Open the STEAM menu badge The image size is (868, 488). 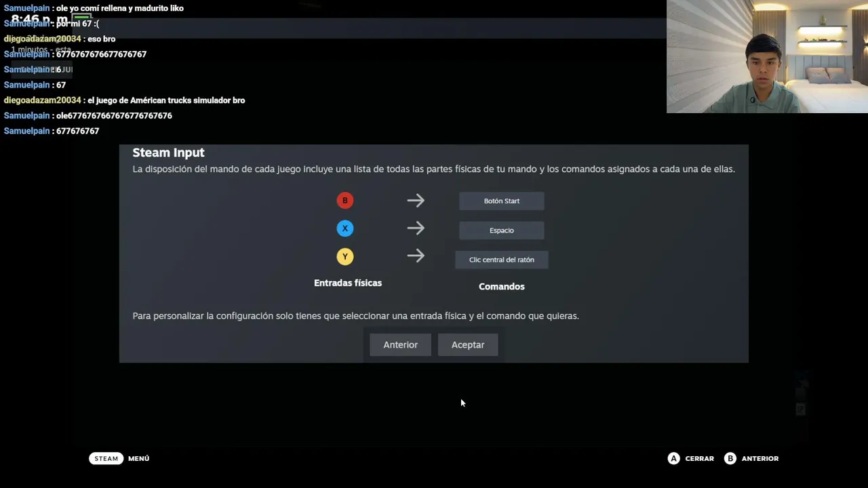(106, 458)
